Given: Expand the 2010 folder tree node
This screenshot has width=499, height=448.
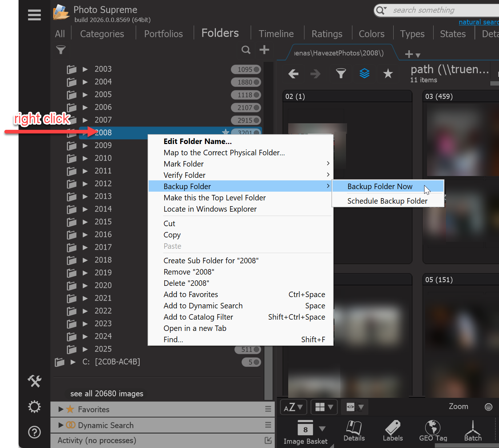Looking at the screenshot, I should 85,158.
